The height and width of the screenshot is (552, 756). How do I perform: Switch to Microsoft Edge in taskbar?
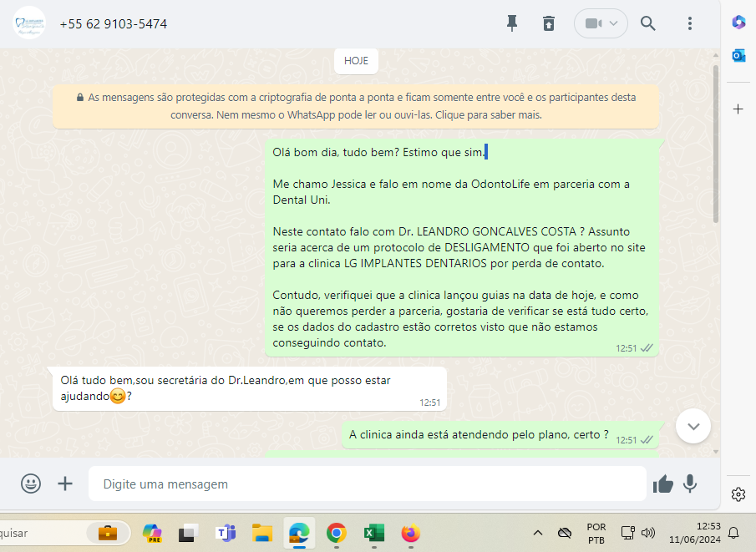(x=299, y=533)
